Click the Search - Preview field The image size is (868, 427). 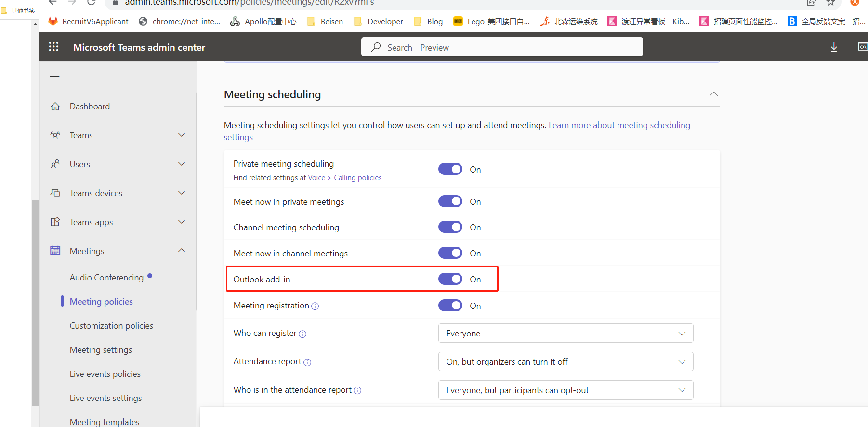(x=502, y=47)
